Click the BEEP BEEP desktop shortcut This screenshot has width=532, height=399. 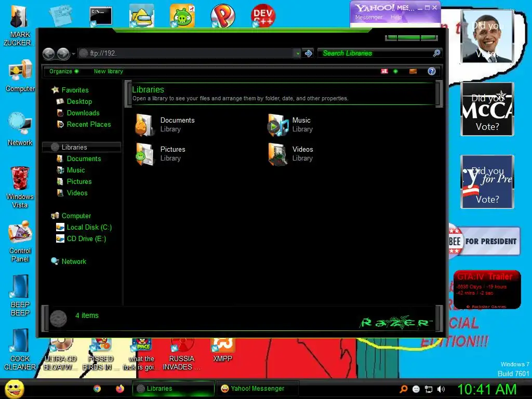click(20, 295)
